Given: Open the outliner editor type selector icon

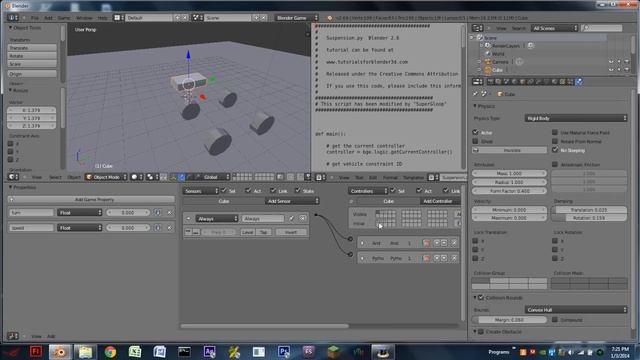Looking at the screenshot, I should click(478, 28).
